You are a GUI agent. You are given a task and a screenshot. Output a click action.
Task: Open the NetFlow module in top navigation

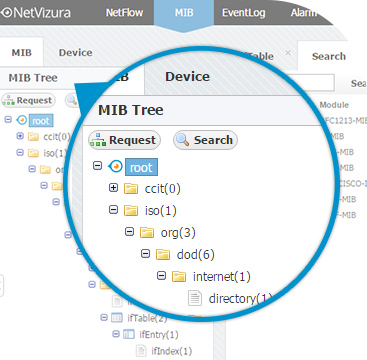(124, 13)
